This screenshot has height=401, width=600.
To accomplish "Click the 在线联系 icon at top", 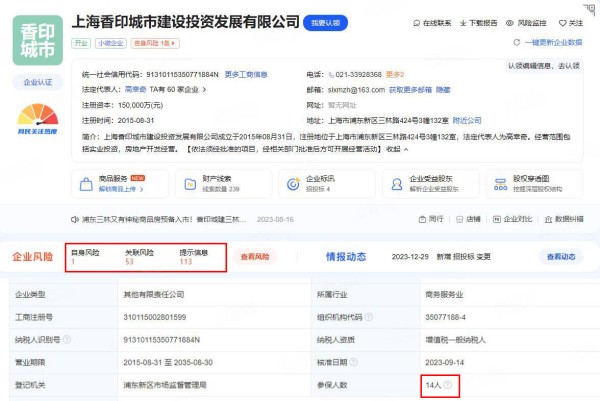I will point(417,22).
